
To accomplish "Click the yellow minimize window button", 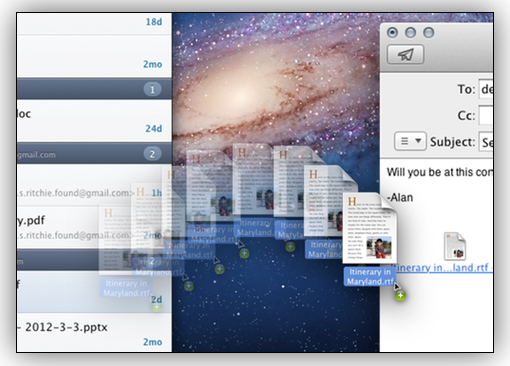I will (410, 32).
